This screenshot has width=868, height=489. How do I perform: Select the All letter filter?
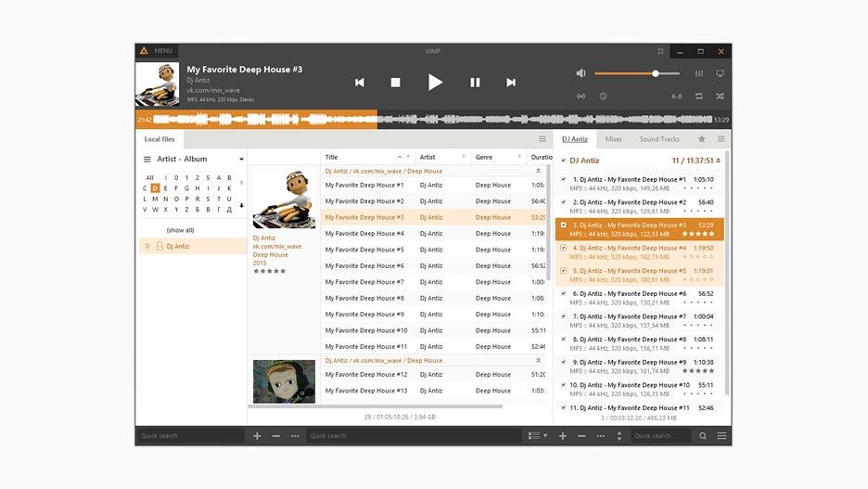149,178
